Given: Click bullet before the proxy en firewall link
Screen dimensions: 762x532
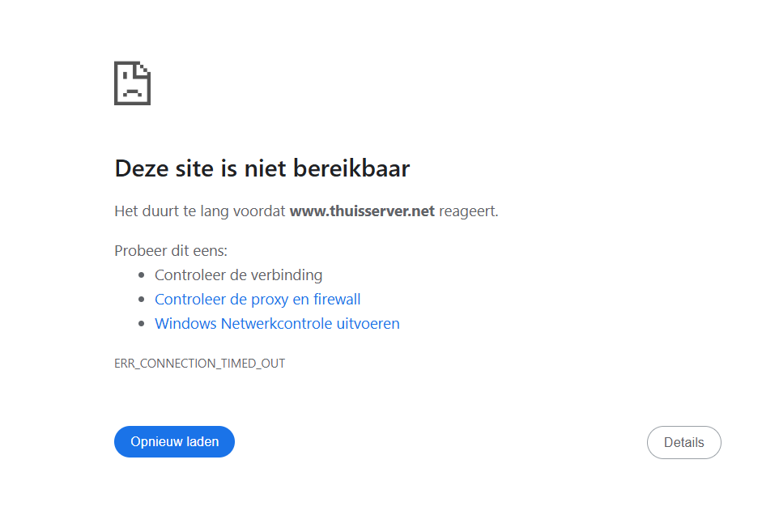Looking at the screenshot, I should tap(142, 300).
